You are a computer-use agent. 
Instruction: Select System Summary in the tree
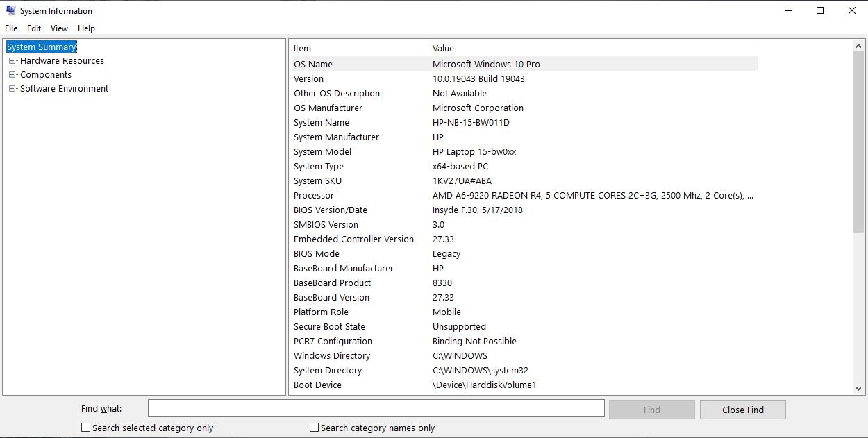(41, 47)
